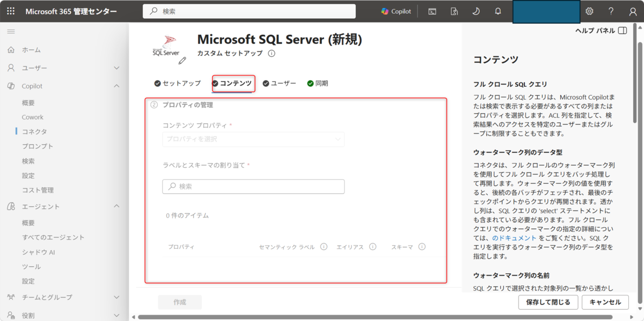This screenshot has height=321, width=644.
Task: Expand the チームとグループ section
Action: [x=116, y=297]
